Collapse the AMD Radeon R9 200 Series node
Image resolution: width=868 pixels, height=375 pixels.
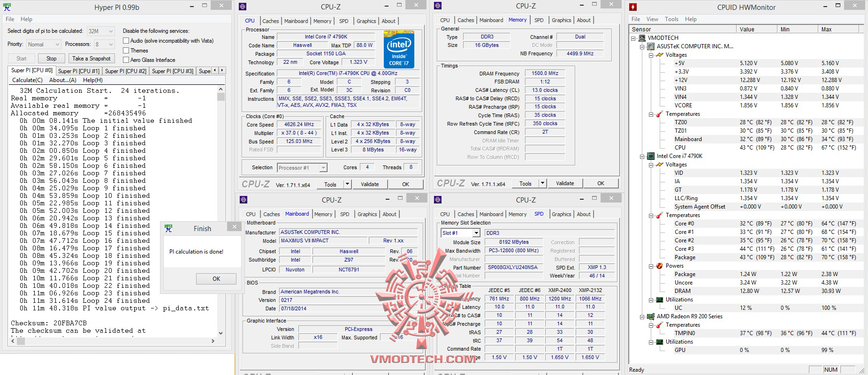click(642, 316)
